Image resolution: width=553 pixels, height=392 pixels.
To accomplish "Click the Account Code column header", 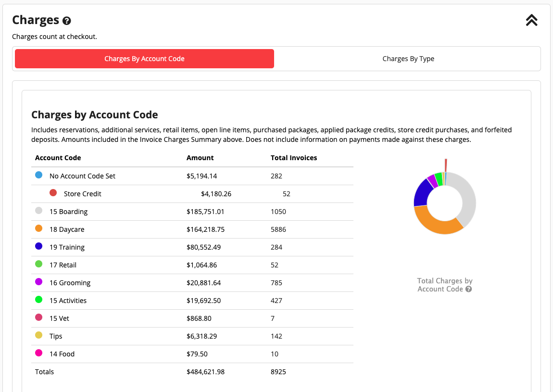I will tap(58, 158).
